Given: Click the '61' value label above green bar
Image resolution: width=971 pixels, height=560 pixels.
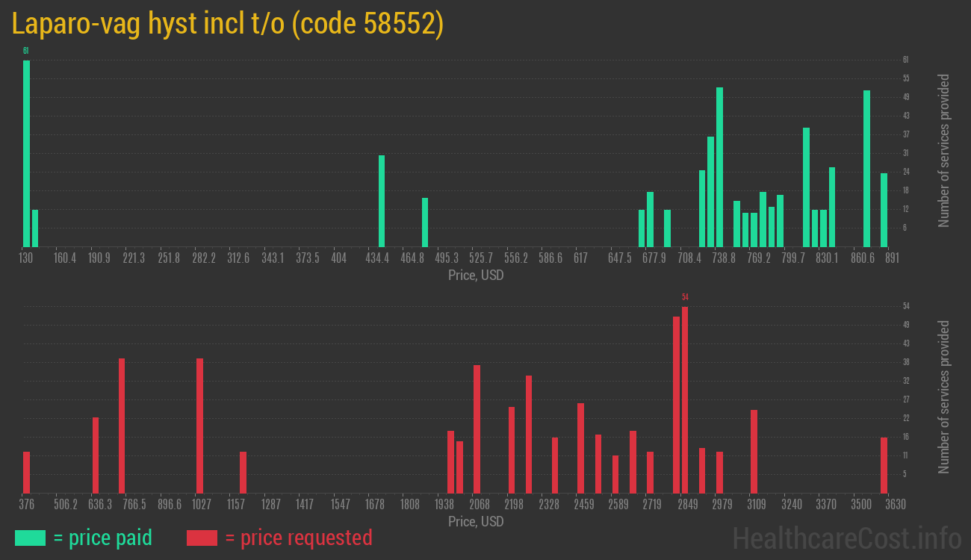Looking at the screenshot, I should (x=26, y=51).
